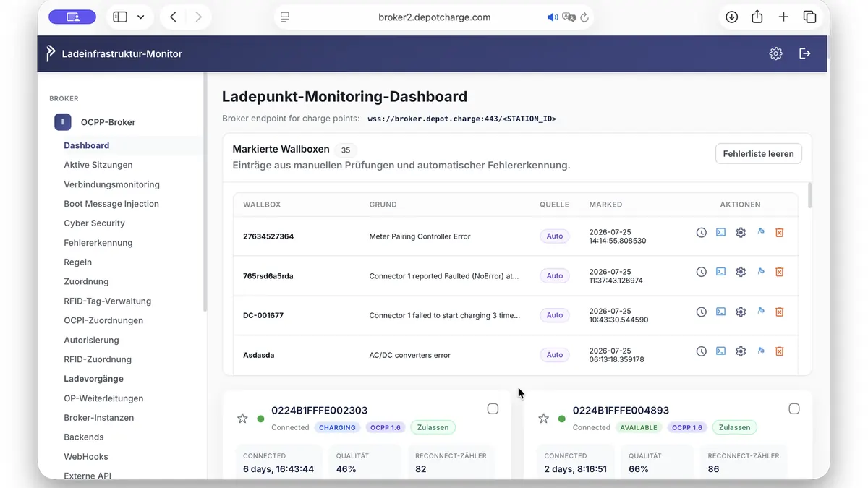This screenshot has width=868, height=488.
Task: Open Dashboard in sidebar
Action: click(87, 145)
